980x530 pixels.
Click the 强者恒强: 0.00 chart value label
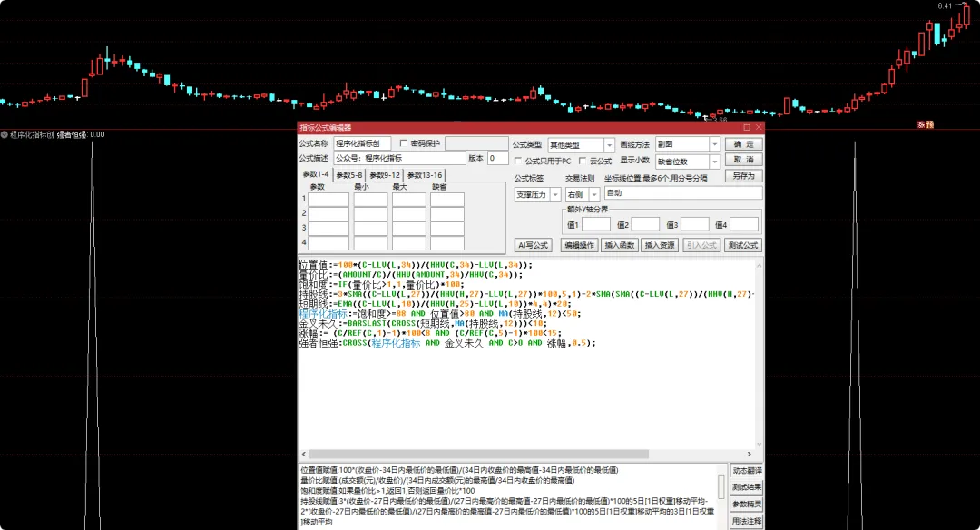(81, 134)
